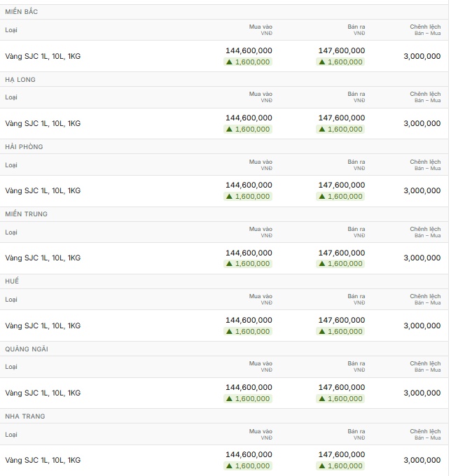This screenshot has width=451, height=476.
Task: Open Vàng SJC row in Quảng Ngãi section
Action: point(224,393)
